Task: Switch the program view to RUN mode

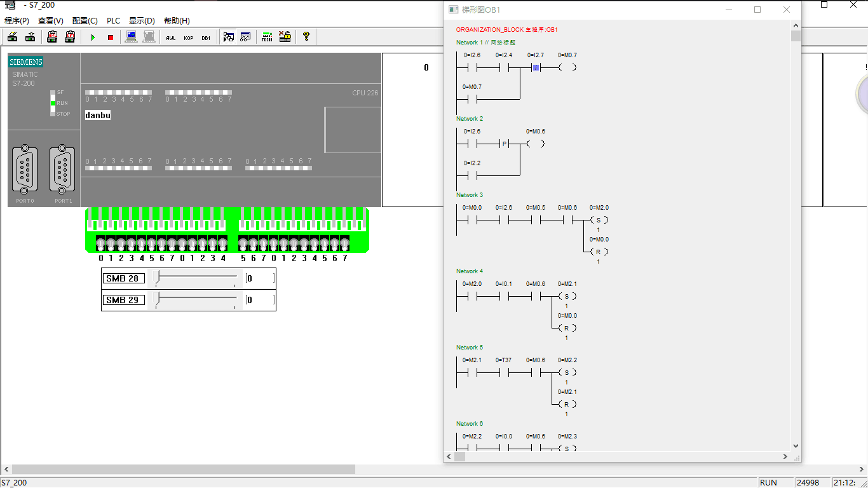Action: point(93,37)
